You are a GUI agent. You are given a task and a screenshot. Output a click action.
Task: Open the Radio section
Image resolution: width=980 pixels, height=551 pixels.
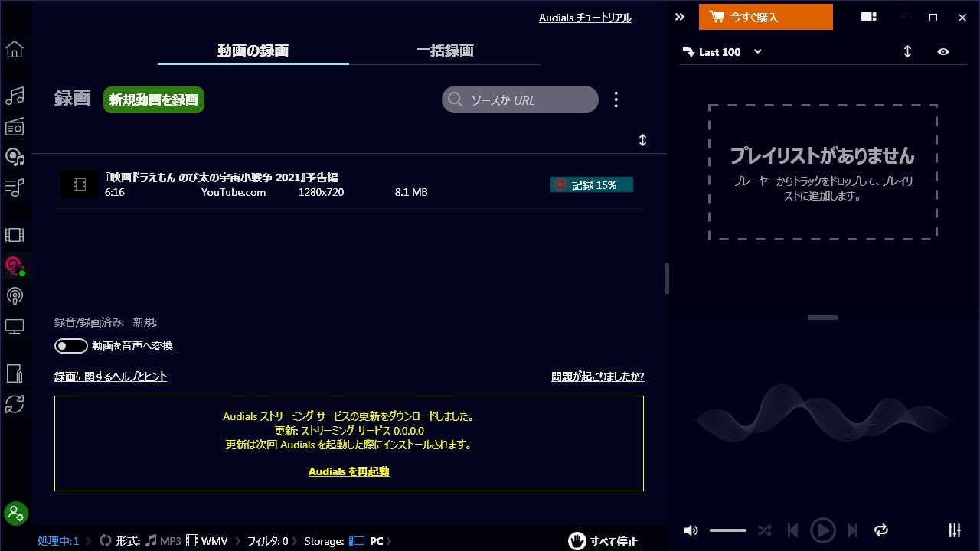[x=15, y=127]
